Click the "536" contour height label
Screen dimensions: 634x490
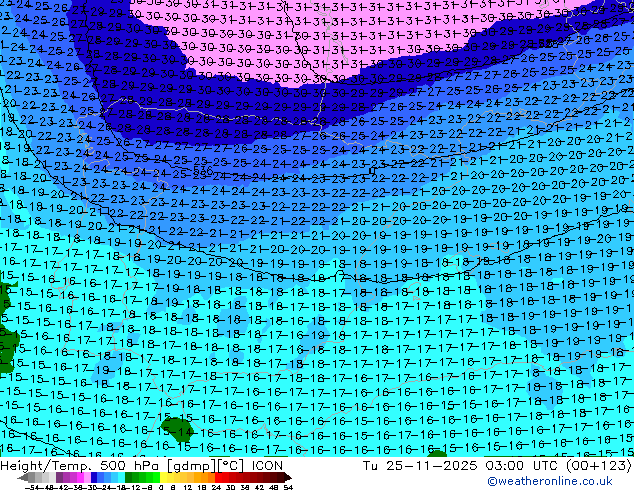click(203, 170)
